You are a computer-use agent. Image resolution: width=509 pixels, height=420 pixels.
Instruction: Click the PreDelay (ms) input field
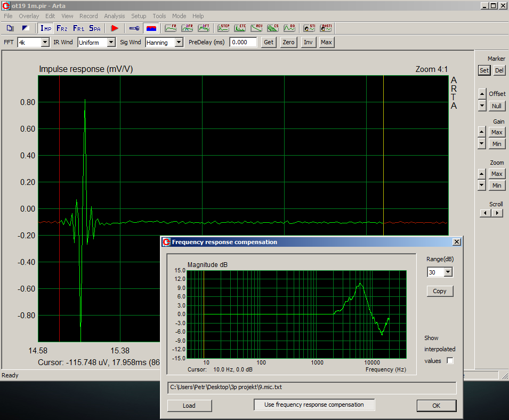coord(243,42)
